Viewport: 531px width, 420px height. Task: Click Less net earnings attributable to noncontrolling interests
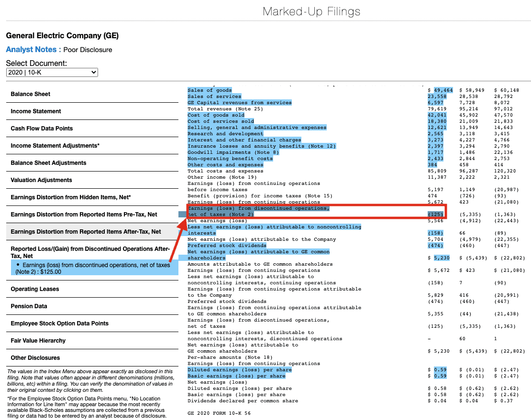pos(274,230)
